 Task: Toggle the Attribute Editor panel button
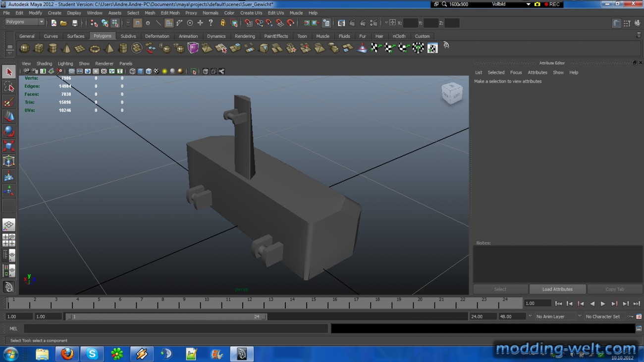pyautogui.click(x=617, y=23)
